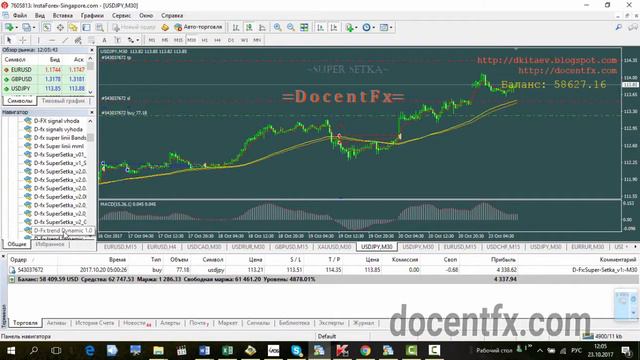
Task: Open the search magnifier icon top right
Action: (619, 27)
